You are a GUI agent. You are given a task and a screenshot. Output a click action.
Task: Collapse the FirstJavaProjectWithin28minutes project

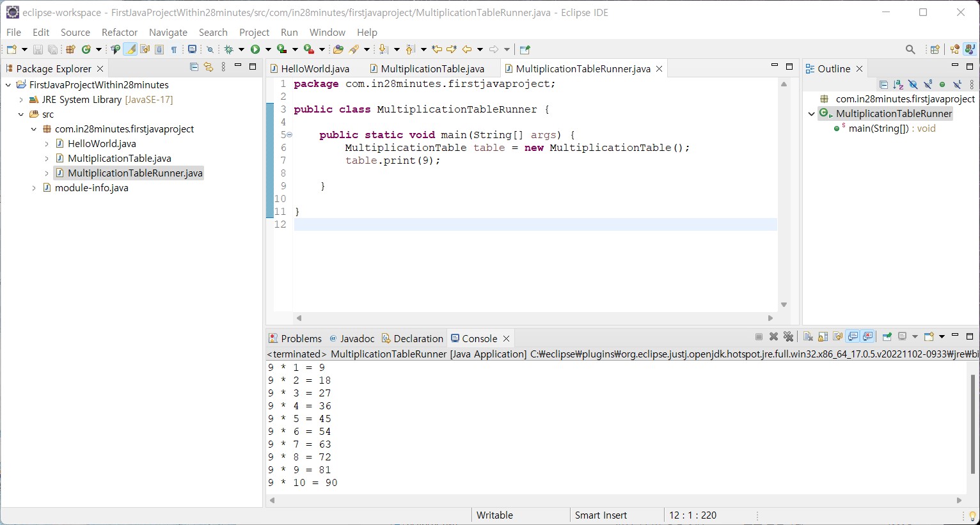pyautogui.click(x=8, y=85)
